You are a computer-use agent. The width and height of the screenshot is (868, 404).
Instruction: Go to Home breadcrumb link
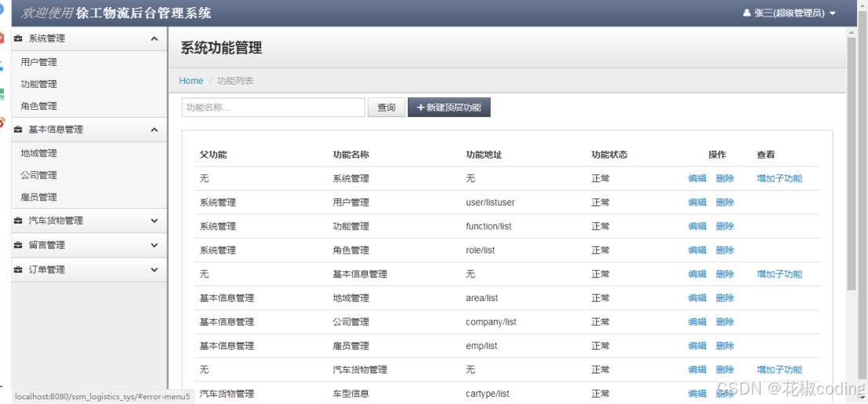(x=191, y=81)
